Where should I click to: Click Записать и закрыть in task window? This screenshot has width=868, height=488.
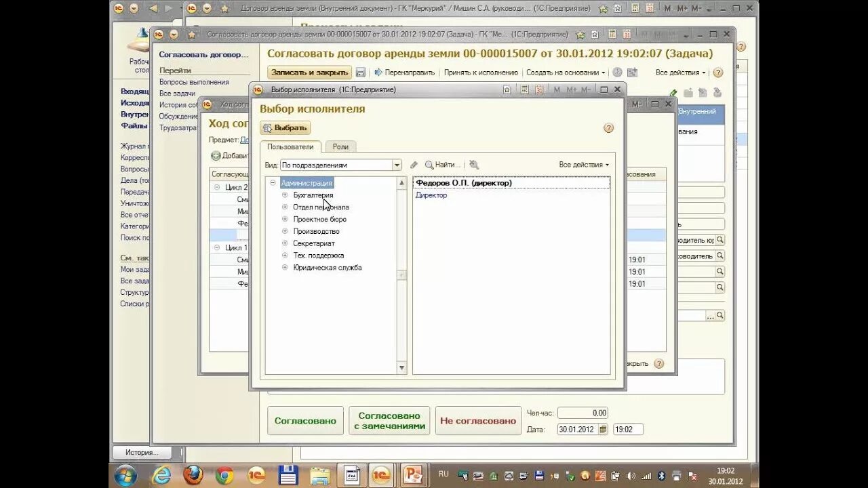(x=309, y=73)
